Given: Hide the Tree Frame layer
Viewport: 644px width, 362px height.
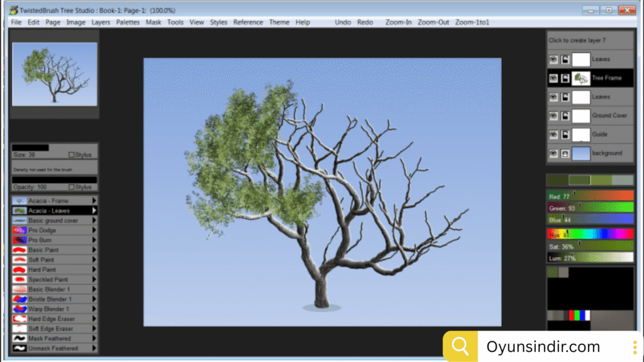Looking at the screenshot, I should 554,77.
